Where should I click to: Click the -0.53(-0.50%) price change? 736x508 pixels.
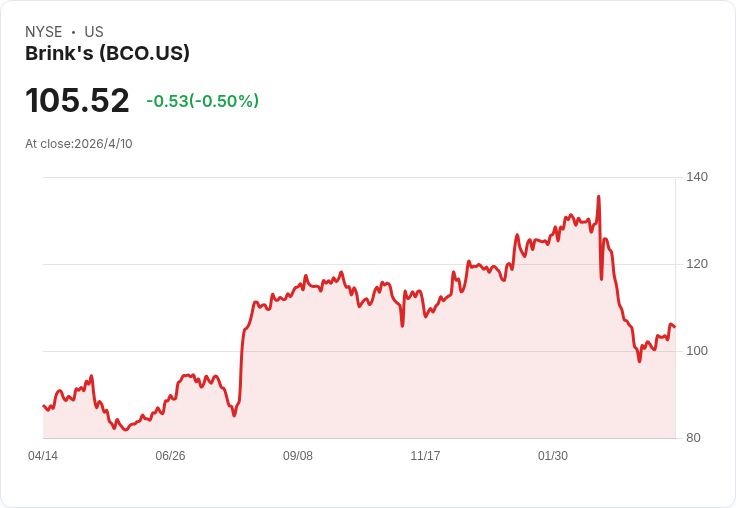coord(202,101)
